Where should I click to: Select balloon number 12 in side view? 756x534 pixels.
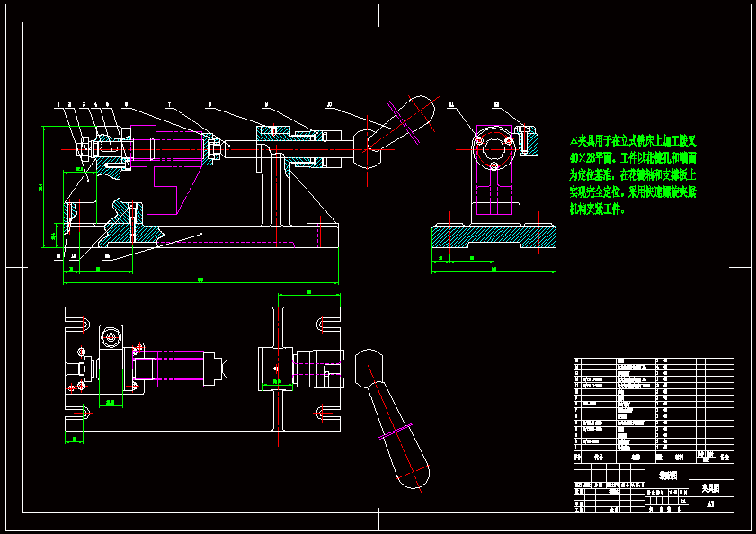click(496, 104)
